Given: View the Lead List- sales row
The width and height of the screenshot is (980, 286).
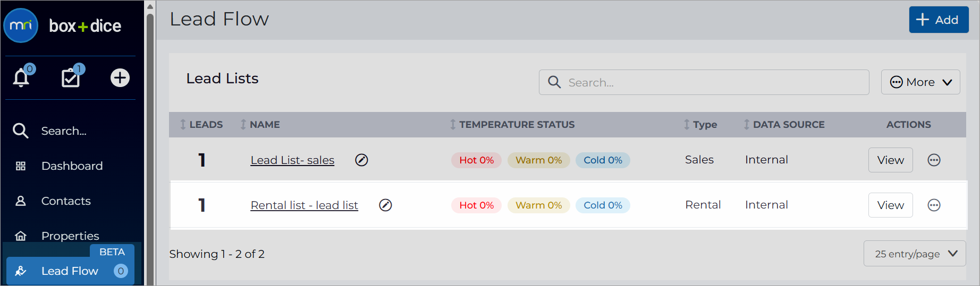Looking at the screenshot, I should tap(890, 160).
